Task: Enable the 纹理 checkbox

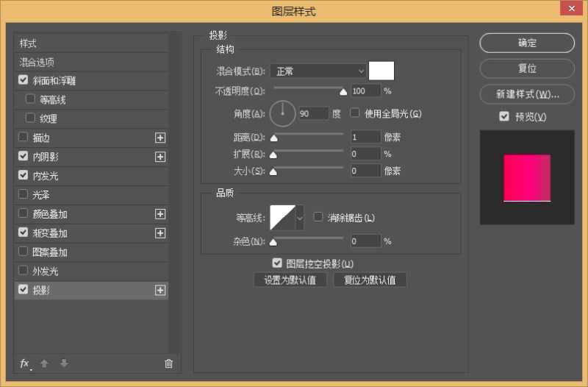Action: pos(30,118)
